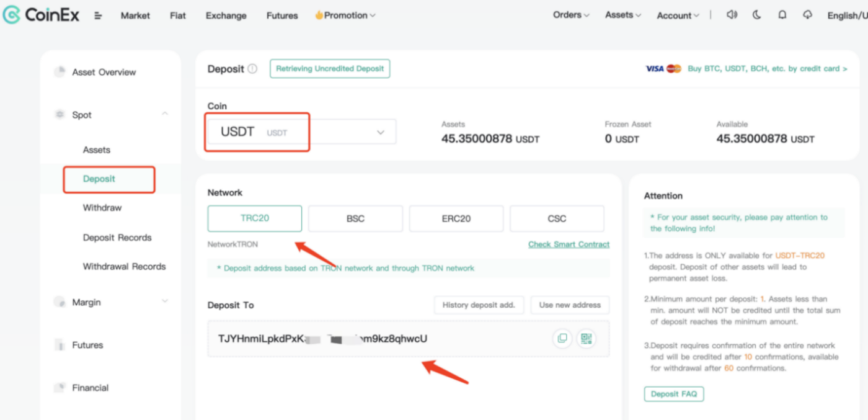Expand the Assets dropdown in the header
Image resolution: width=868 pixels, height=420 pixels.
click(x=623, y=15)
